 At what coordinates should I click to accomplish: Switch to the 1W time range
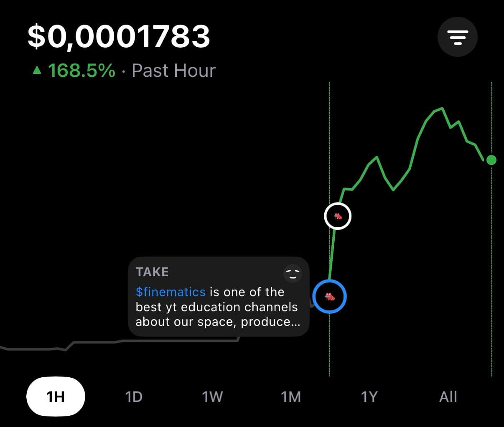point(212,396)
